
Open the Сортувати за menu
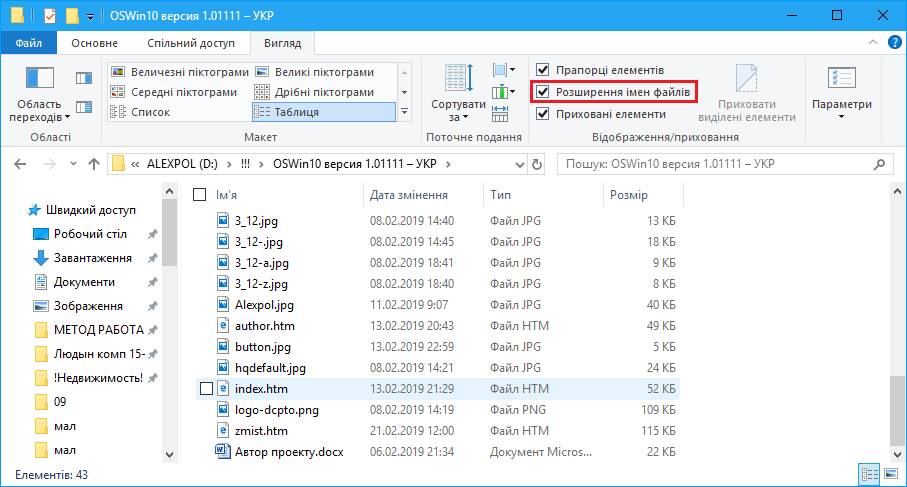(x=458, y=94)
